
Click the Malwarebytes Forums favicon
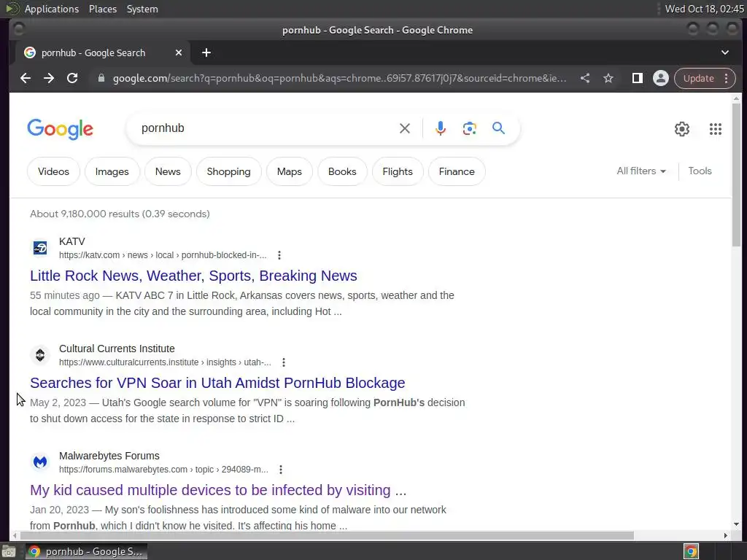coord(40,462)
